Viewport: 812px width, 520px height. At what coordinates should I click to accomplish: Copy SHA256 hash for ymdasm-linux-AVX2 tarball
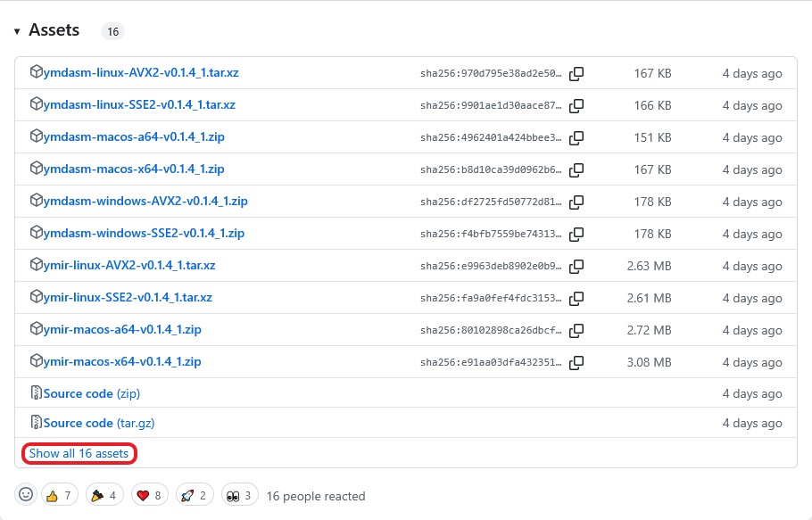click(x=576, y=73)
